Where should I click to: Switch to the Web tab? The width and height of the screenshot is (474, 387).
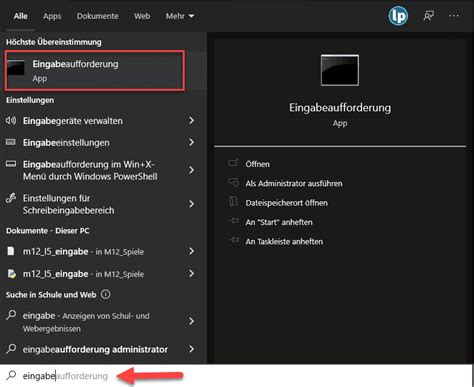tap(142, 16)
